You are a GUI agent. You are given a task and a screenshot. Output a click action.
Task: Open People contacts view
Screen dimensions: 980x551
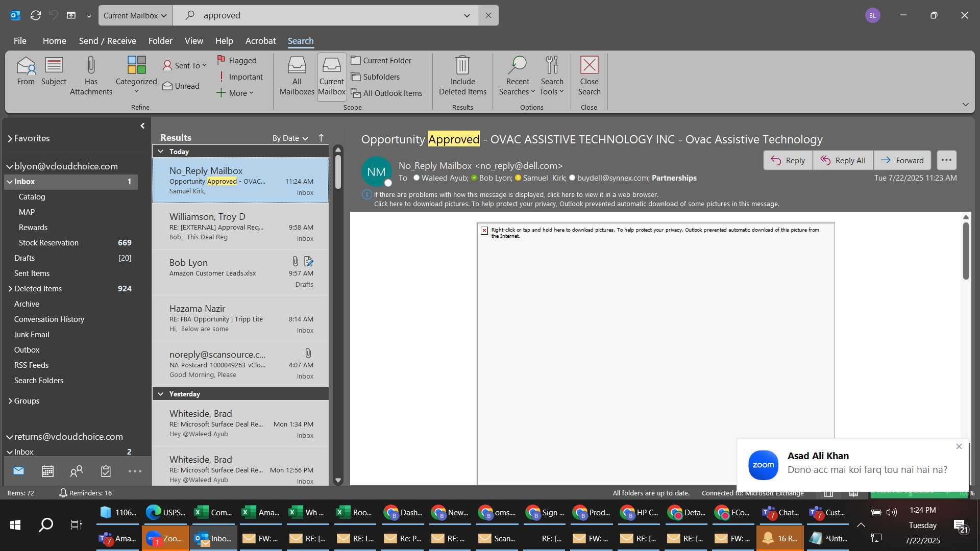point(77,471)
